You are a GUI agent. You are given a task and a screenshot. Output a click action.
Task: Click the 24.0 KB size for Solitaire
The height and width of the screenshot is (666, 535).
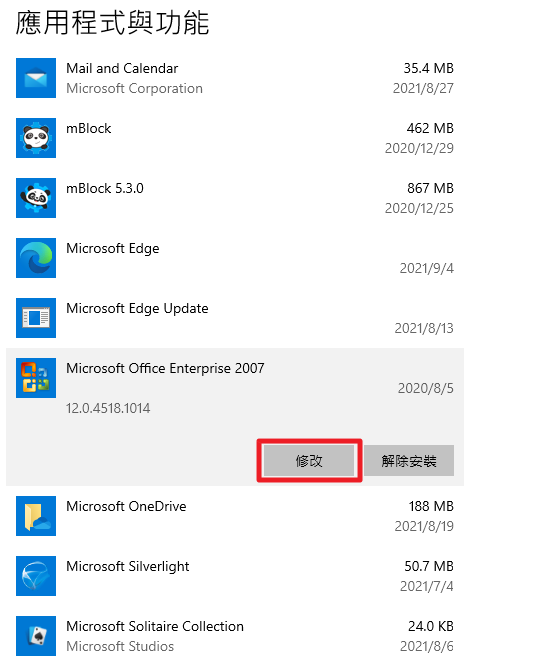point(431,626)
